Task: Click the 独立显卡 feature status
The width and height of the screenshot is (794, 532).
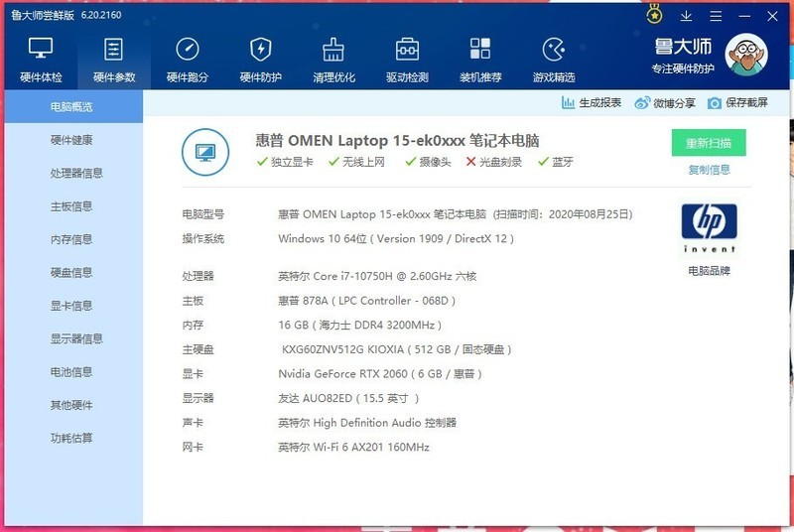Action: click(285, 162)
